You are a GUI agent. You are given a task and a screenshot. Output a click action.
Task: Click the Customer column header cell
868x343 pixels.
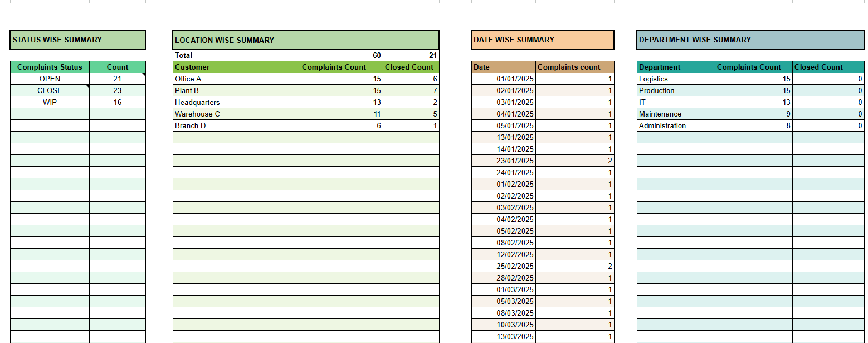(x=236, y=67)
